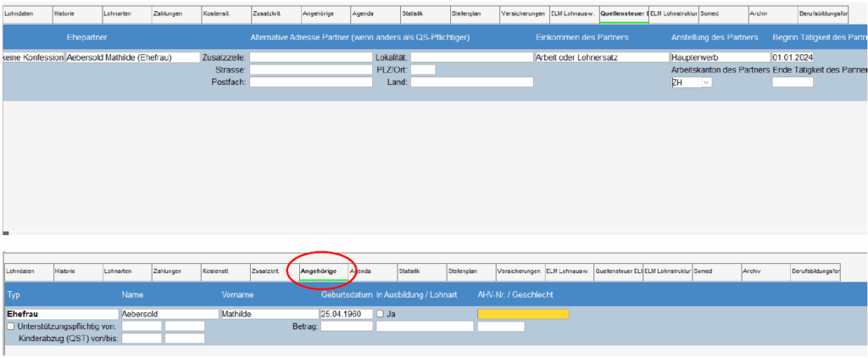Expand the Arbeitskanton des Partners ZH dropdown
The width and height of the screenshot is (868, 358).
[x=706, y=82]
